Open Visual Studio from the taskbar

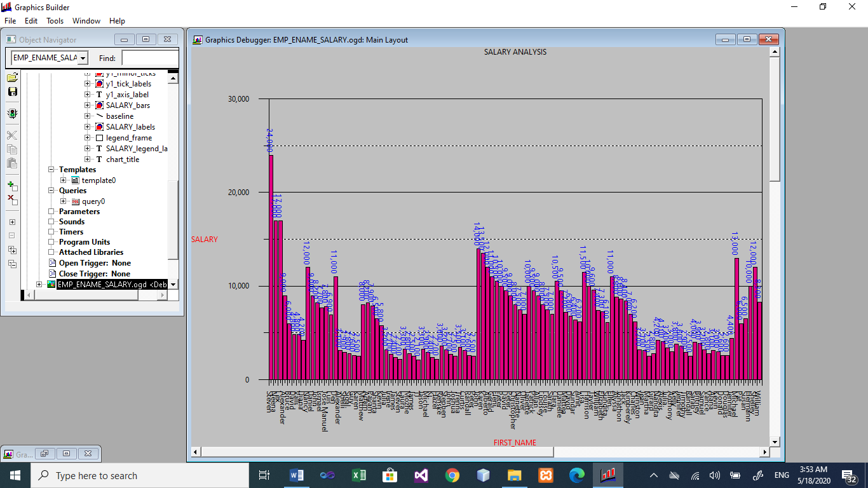click(421, 475)
